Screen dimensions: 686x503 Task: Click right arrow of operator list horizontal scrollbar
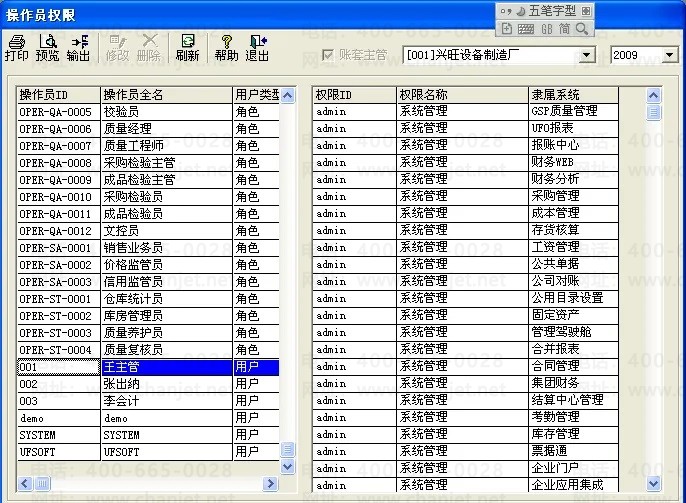(x=270, y=483)
